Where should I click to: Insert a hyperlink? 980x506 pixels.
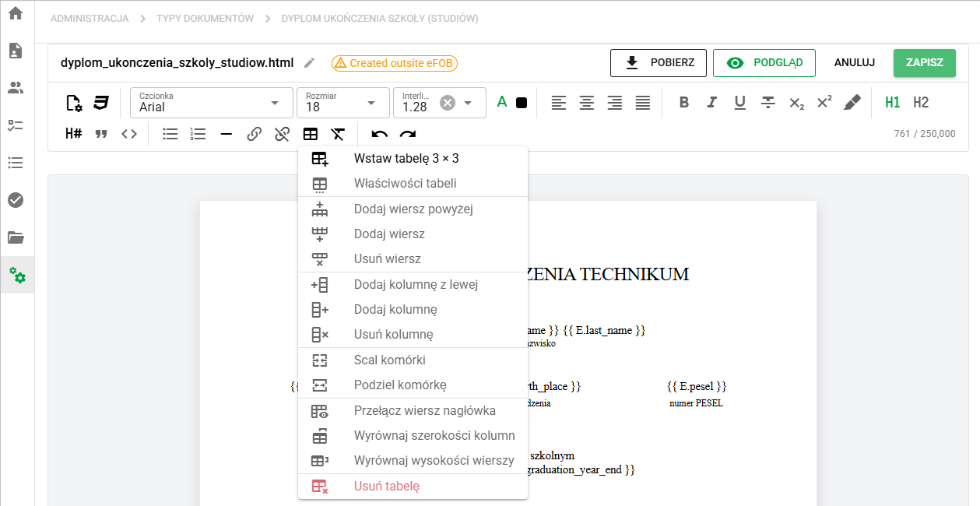255,134
